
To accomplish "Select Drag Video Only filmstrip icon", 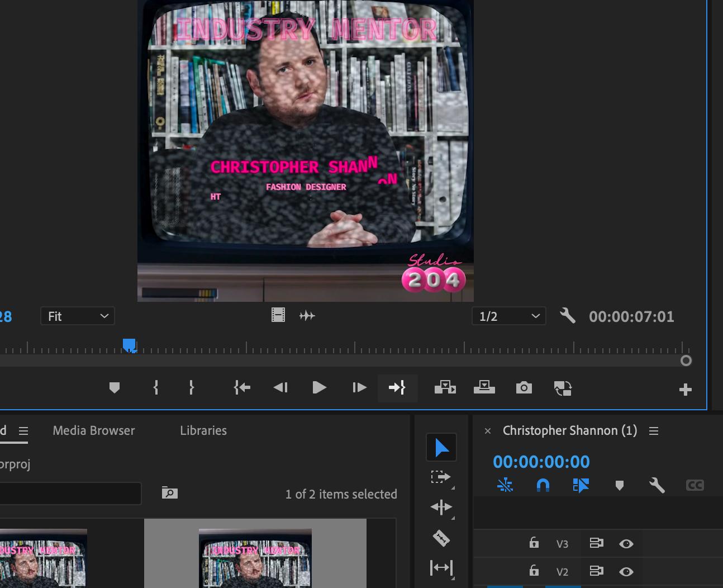I will 278,315.
